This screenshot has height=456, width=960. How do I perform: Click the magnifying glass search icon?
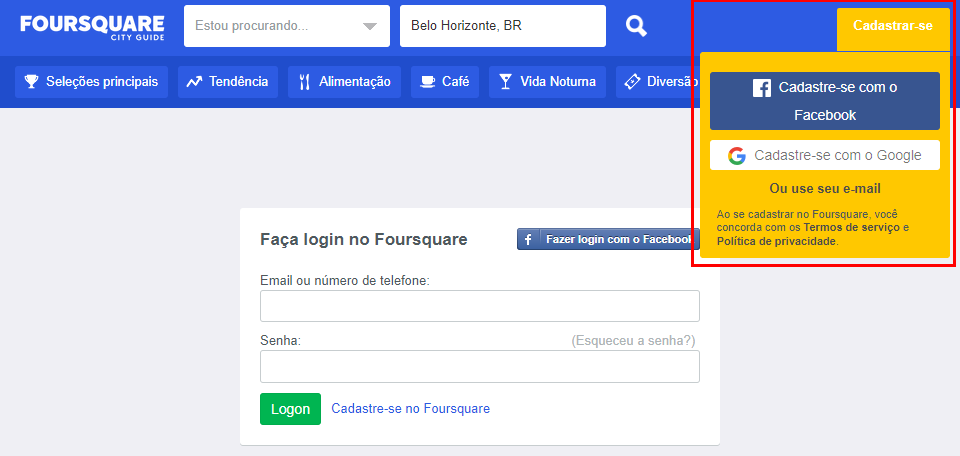[636, 26]
